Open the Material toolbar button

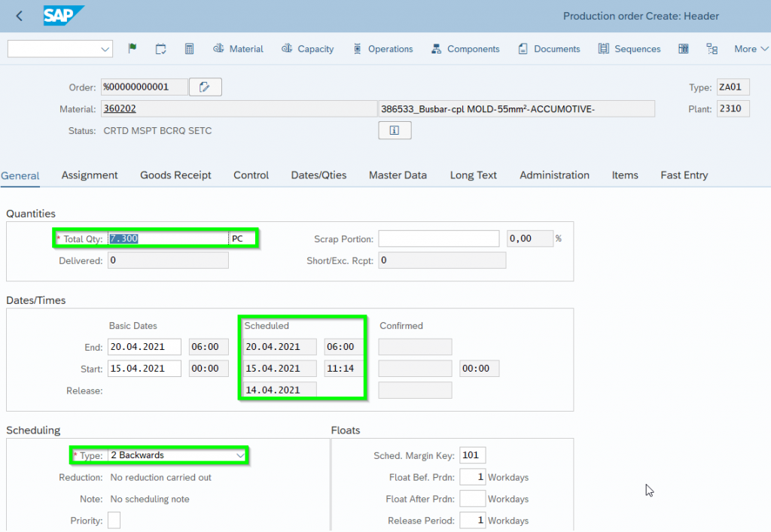(238, 49)
